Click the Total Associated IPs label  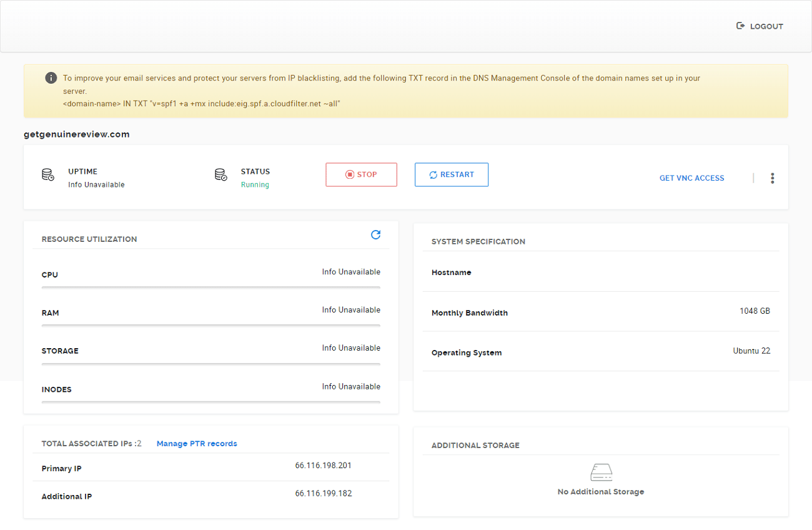click(92, 444)
